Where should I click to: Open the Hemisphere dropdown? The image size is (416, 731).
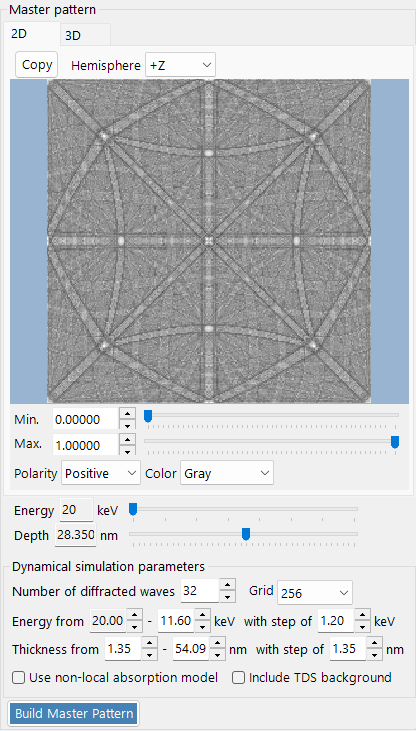click(180, 65)
